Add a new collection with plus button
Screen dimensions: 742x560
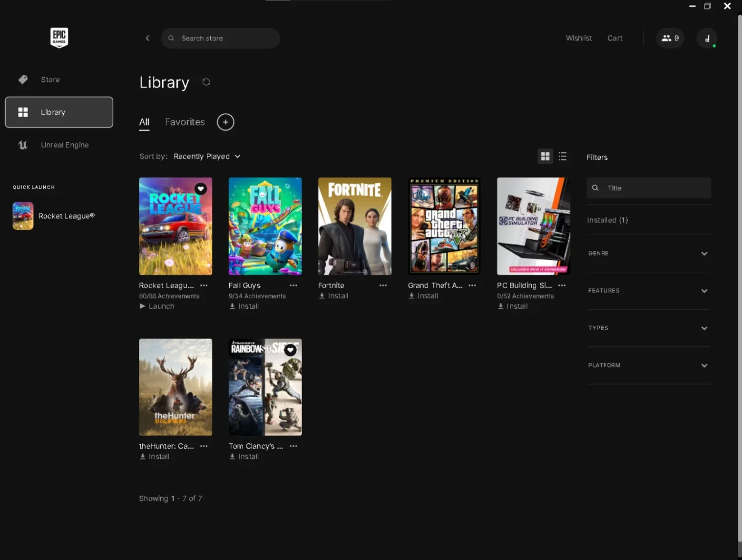tap(225, 122)
